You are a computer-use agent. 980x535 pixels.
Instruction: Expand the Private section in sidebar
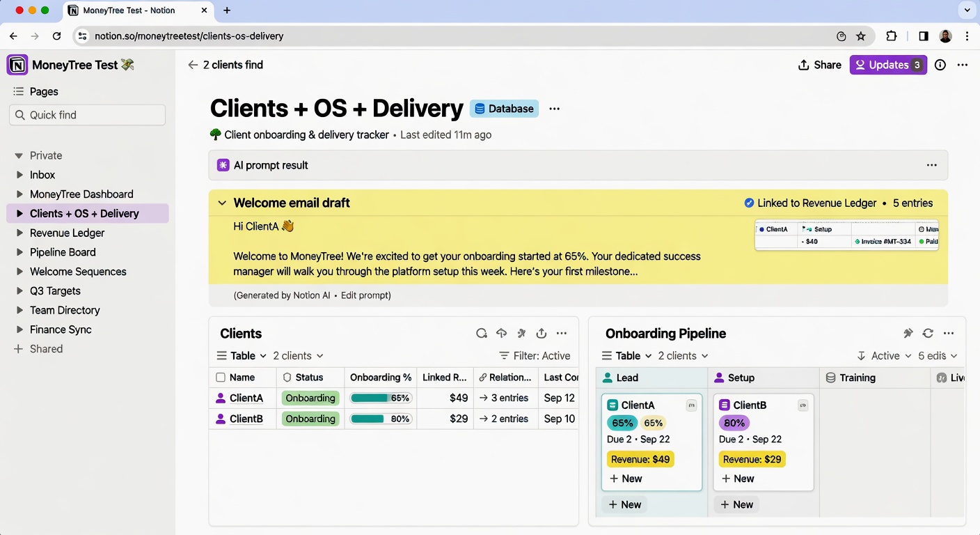19,155
